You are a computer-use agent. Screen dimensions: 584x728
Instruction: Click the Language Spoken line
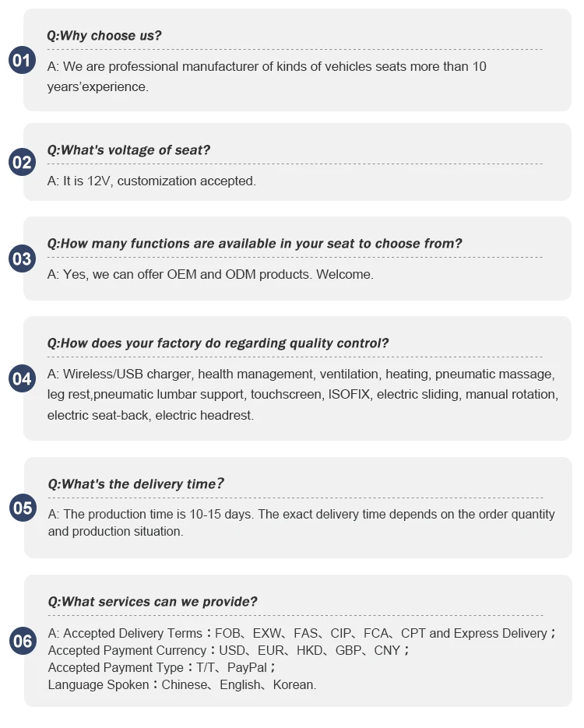182,685
